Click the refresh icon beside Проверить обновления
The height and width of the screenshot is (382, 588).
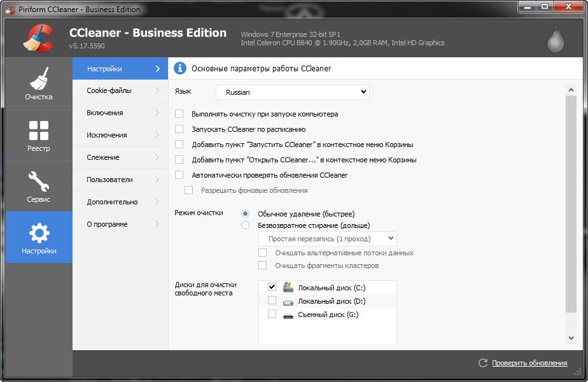point(483,363)
